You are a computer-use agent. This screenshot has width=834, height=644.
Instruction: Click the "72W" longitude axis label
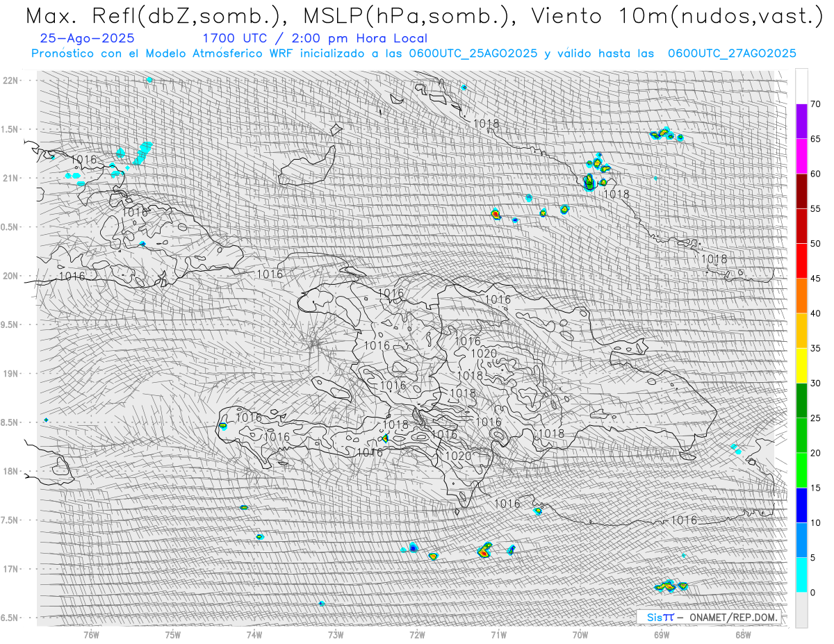417,634
